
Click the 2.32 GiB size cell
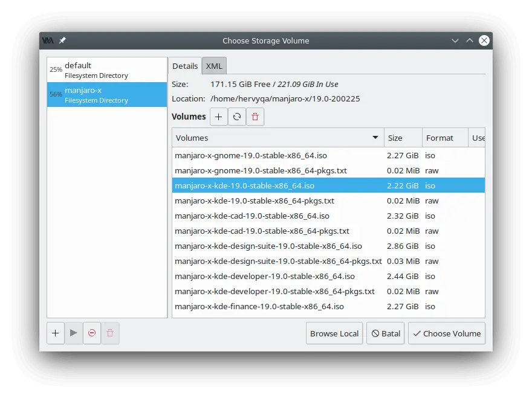403,216
